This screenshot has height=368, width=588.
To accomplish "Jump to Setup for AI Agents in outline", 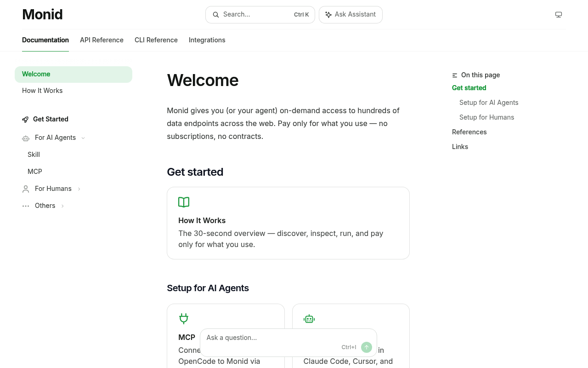I will pos(489,103).
